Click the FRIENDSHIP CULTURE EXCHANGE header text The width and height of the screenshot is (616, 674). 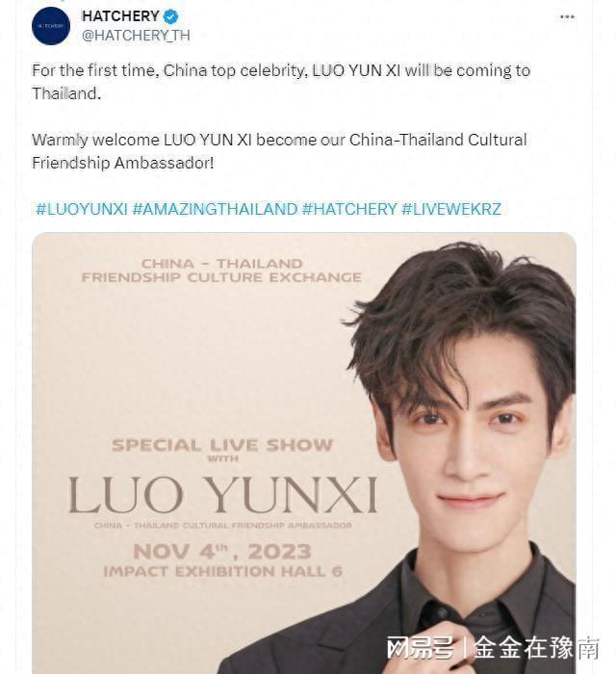coord(221,277)
